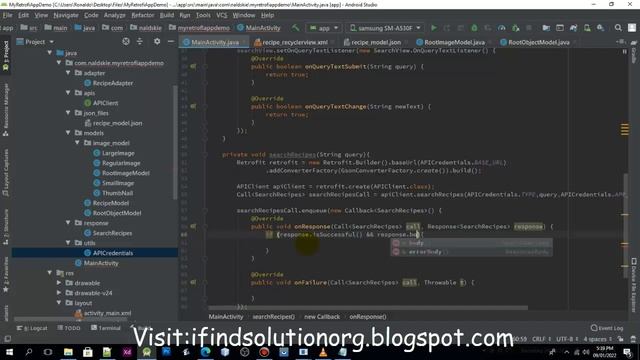Switch to RootImageModel.java tab
Image resolution: width=640 pixels, height=360 pixels.
coord(454,42)
